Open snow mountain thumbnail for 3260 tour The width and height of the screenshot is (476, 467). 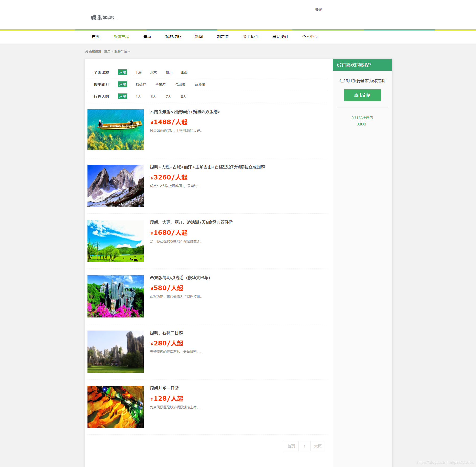(x=116, y=186)
